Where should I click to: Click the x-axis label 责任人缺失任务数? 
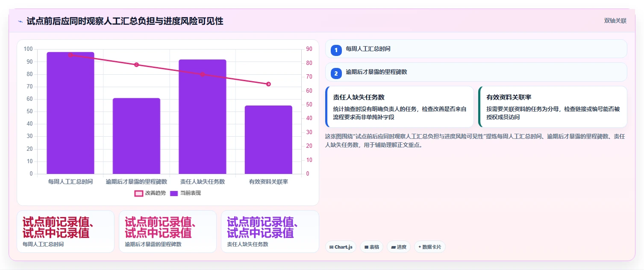(203, 182)
